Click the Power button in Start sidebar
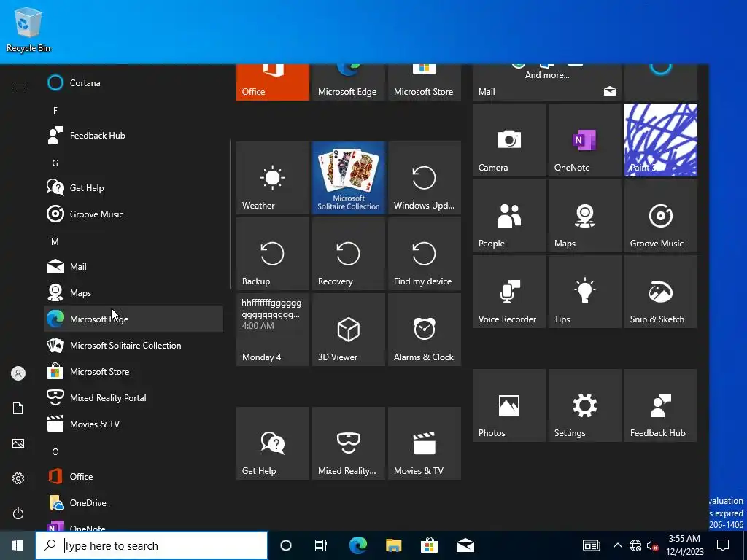 (18, 513)
